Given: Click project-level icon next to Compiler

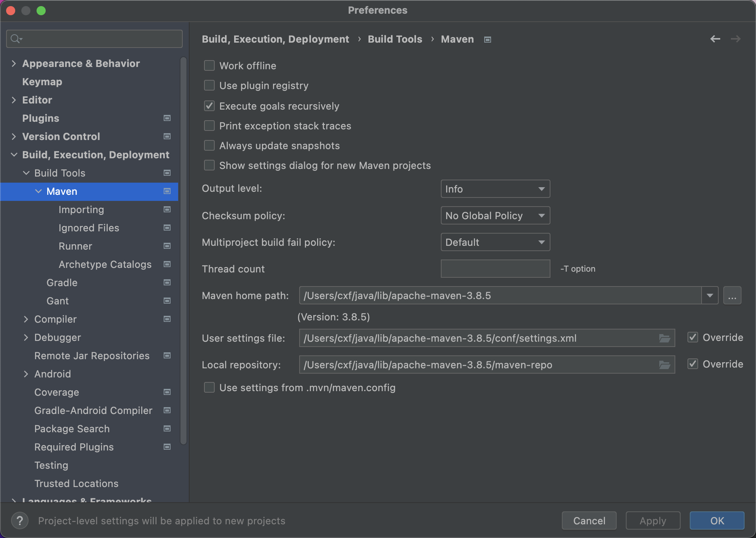Looking at the screenshot, I should pyautogui.click(x=167, y=319).
